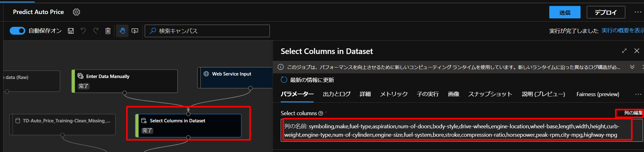Click the save pipeline icon
The width and height of the screenshot is (644, 152).
71,31
